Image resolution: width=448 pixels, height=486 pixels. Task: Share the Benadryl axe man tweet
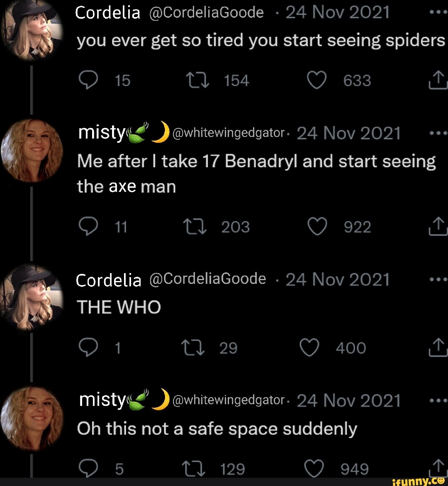438,227
